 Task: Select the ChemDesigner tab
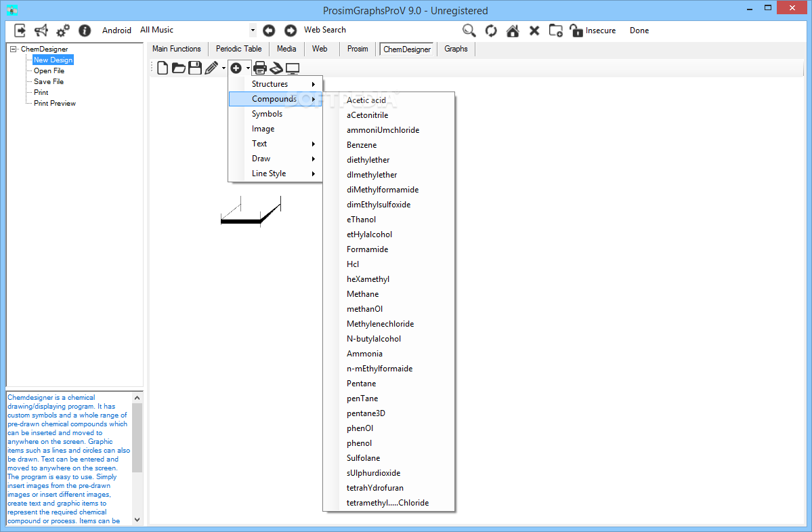[x=407, y=49]
